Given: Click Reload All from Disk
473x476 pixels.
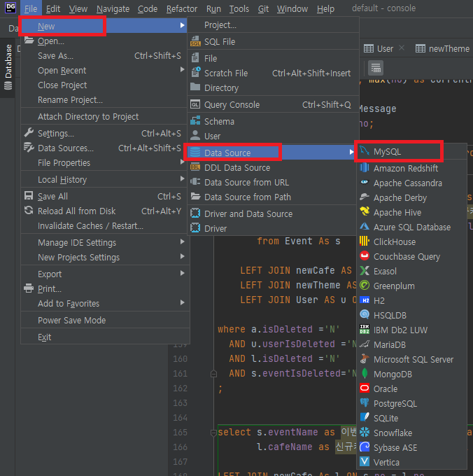Looking at the screenshot, I should (x=105, y=211).
